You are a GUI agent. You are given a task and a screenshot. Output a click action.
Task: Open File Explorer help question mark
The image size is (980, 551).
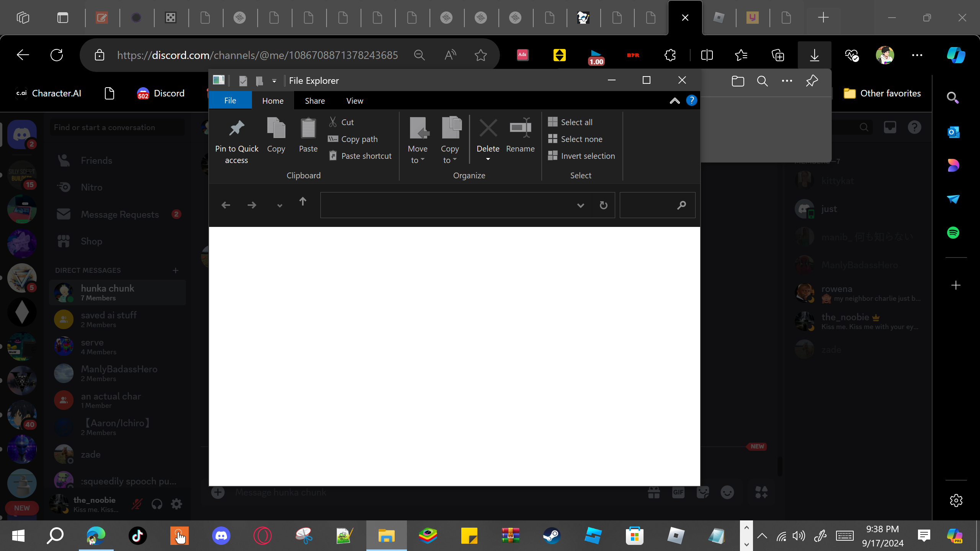(x=691, y=101)
